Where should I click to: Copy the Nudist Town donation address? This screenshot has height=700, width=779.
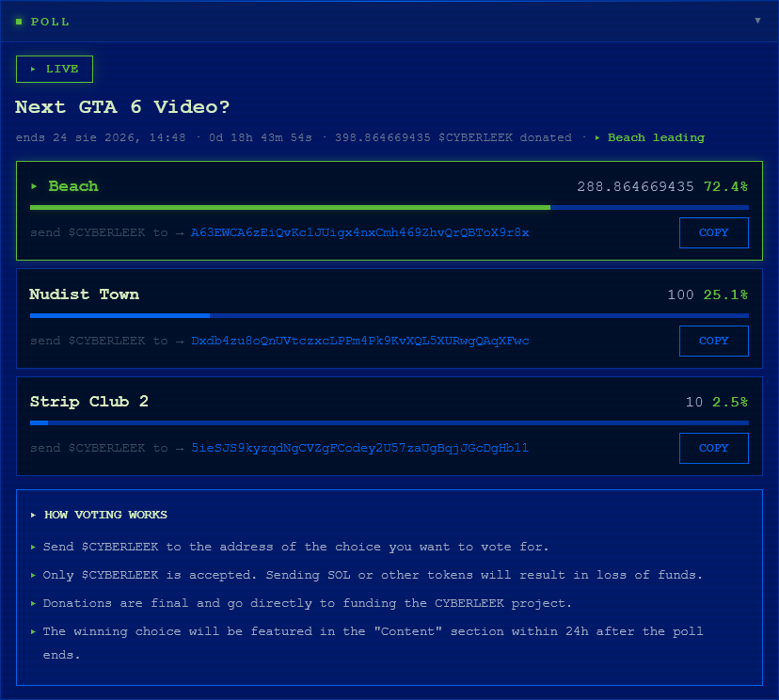click(x=713, y=341)
